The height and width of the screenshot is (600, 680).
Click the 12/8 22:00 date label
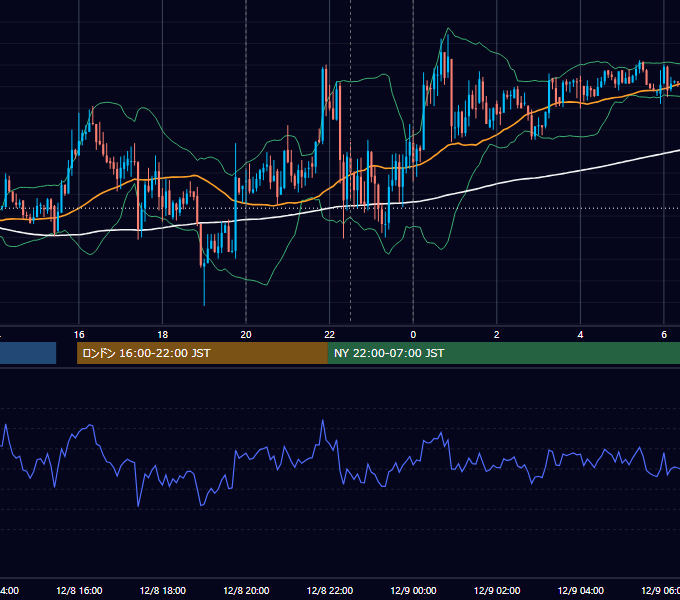[x=330, y=590]
